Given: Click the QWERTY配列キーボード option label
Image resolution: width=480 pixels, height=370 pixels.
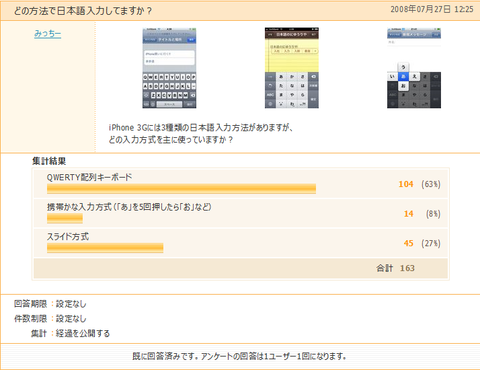Looking at the screenshot, I should pyautogui.click(x=89, y=177).
